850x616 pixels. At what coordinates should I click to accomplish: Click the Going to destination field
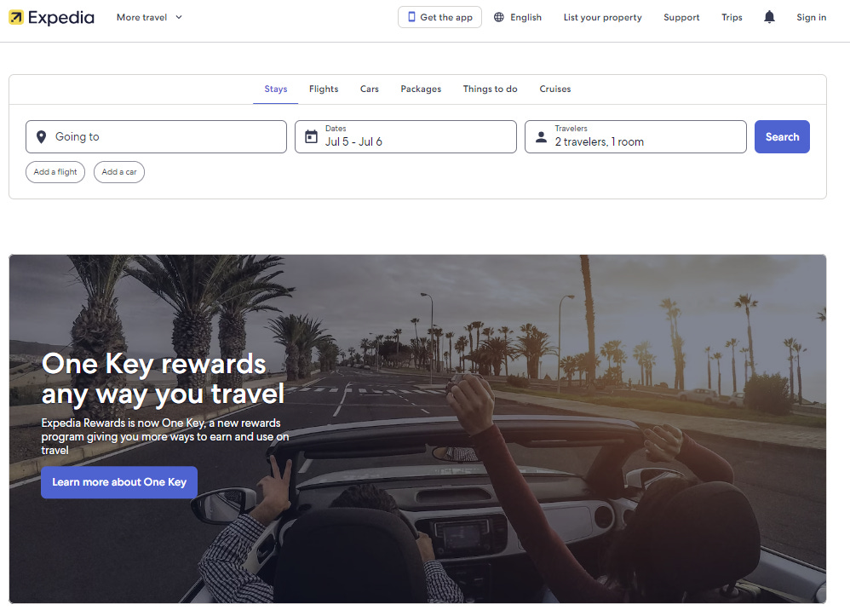point(156,136)
